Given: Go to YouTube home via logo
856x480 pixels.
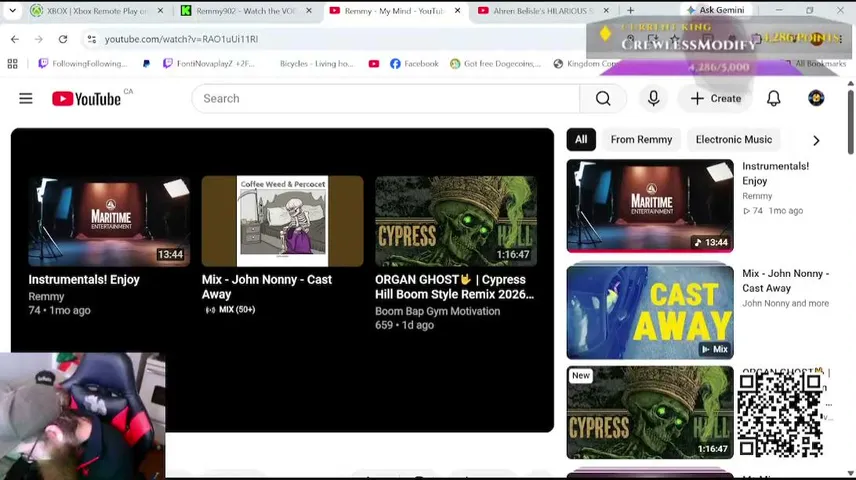Looking at the screenshot, I should coord(87,99).
